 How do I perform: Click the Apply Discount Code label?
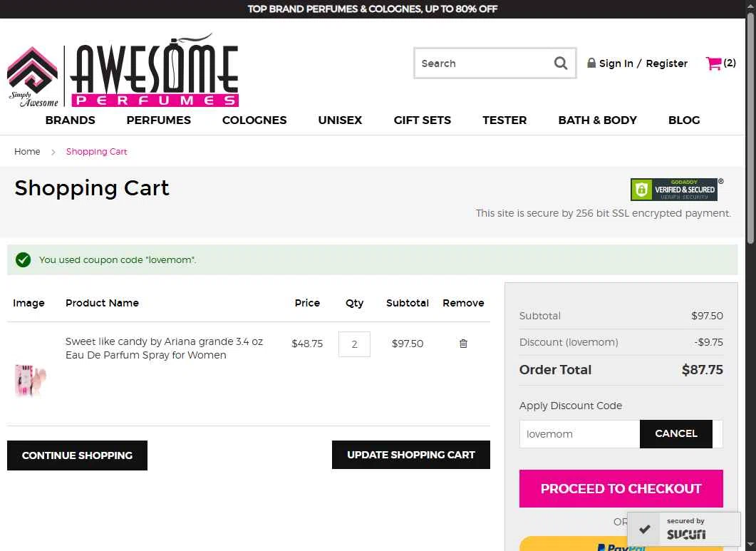tap(570, 406)
